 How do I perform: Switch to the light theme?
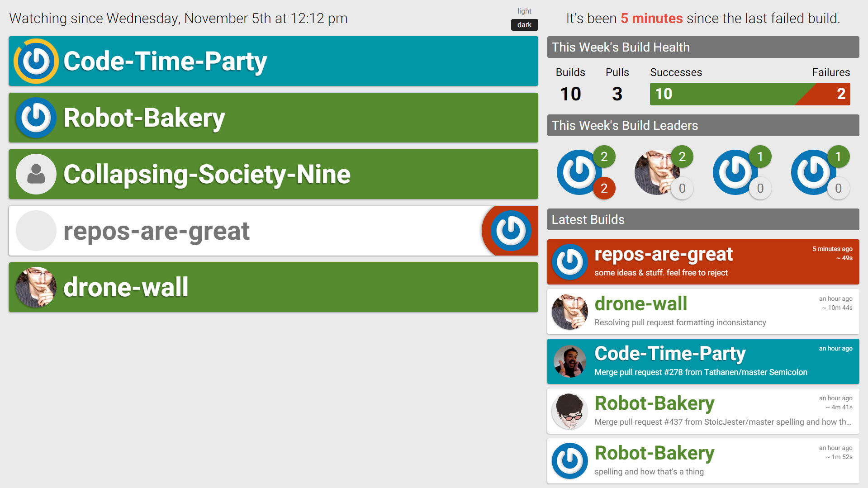(524, 11)
